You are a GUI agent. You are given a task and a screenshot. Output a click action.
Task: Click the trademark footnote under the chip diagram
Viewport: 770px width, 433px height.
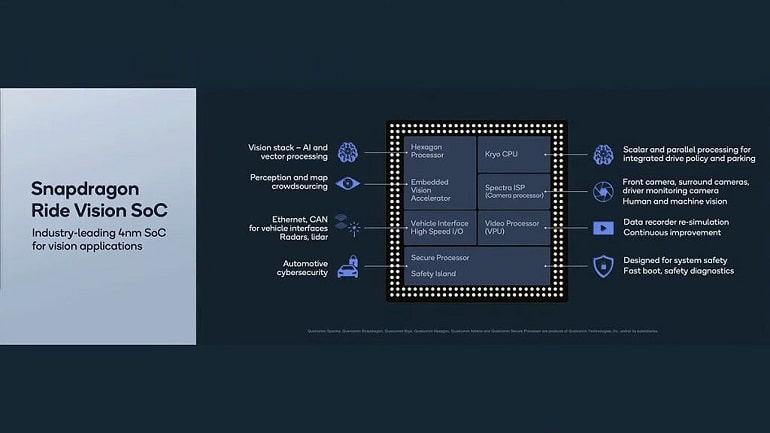482,331
